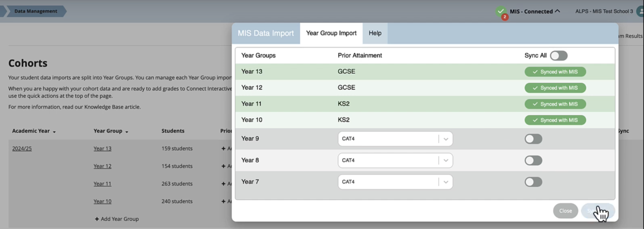Open the 2024/25 academic year link
Image resolution: width=644 pixels, height=229 pixels.
coord(22,148)
